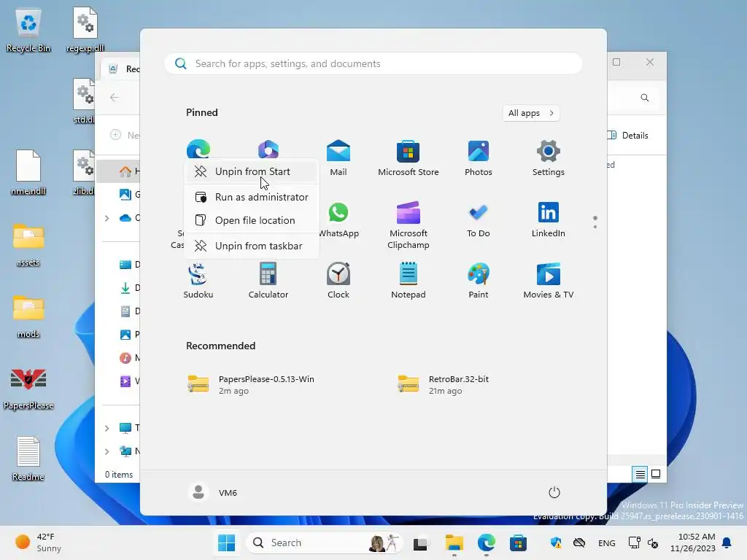This screenshot has width=747, height=560.
Task: Launch Paint from pinned apps
Action: click(x=479, y=281)
